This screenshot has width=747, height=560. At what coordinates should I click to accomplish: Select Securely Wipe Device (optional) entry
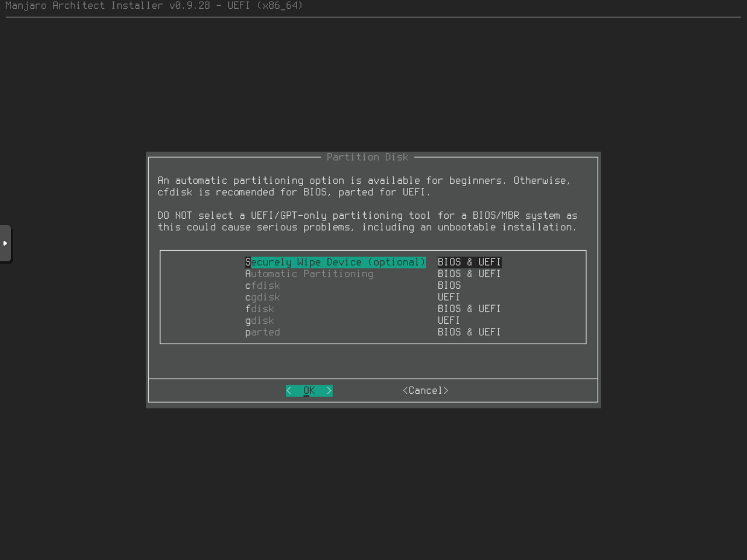tap(335, 262)
